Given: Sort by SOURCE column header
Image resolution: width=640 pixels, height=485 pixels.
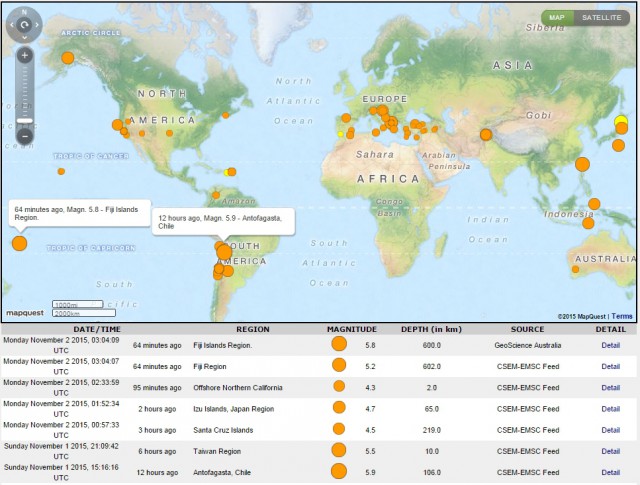Looking at the screenshot, I should (527, 329).
